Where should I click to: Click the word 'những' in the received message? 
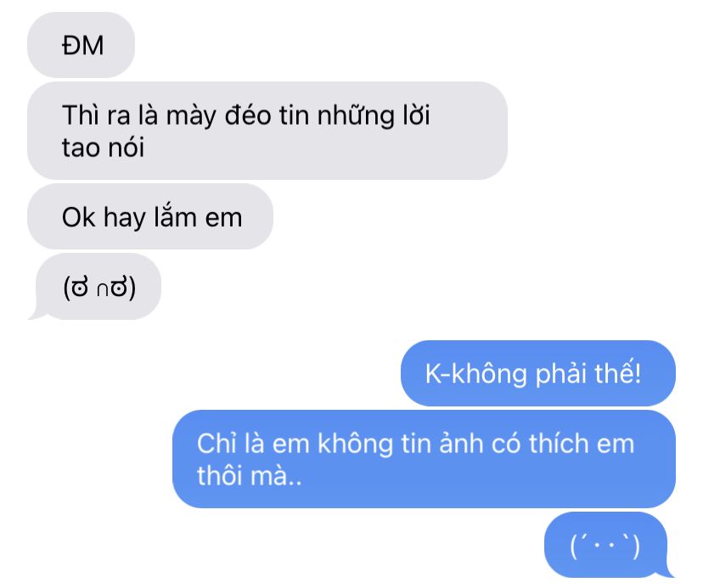coord(356,116)
